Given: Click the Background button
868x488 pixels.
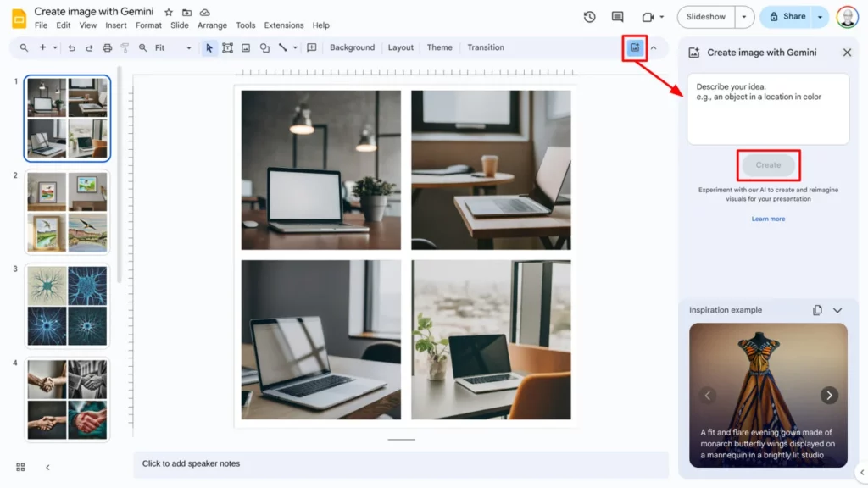Looking at the screenshot, I should [x=352, y=47].
